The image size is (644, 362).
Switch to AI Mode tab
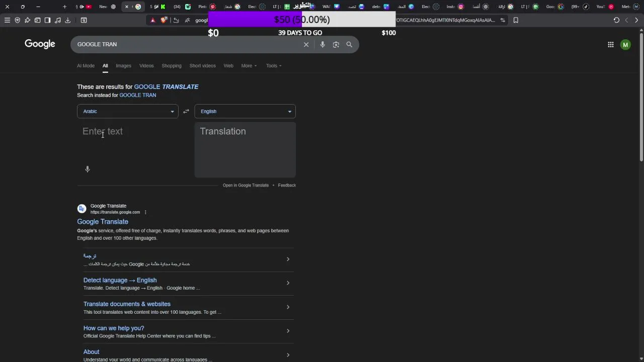pyautogui.click(x=86, y=65)
